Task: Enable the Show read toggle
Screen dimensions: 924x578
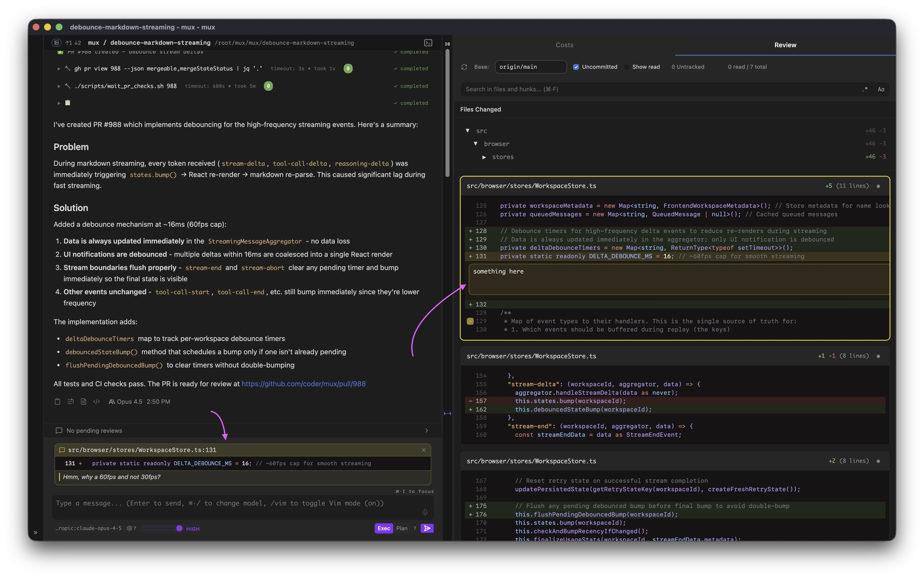Action: [x=626, y=66]
